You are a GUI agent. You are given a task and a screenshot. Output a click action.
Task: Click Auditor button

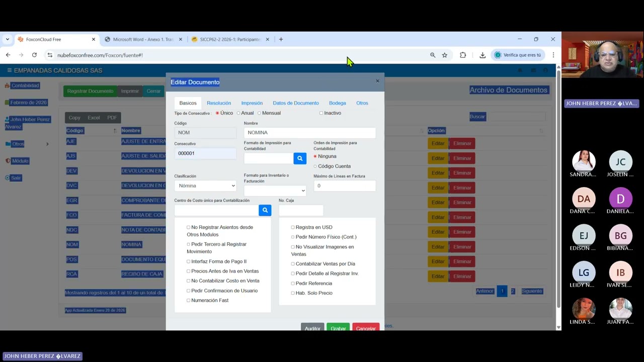click(x=312, y=327)
